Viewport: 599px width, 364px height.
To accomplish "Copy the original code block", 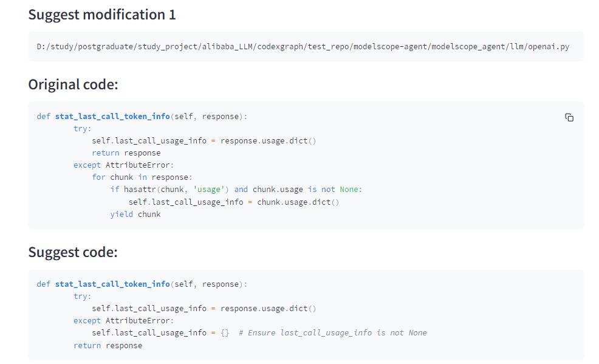I will pos(569,117).
